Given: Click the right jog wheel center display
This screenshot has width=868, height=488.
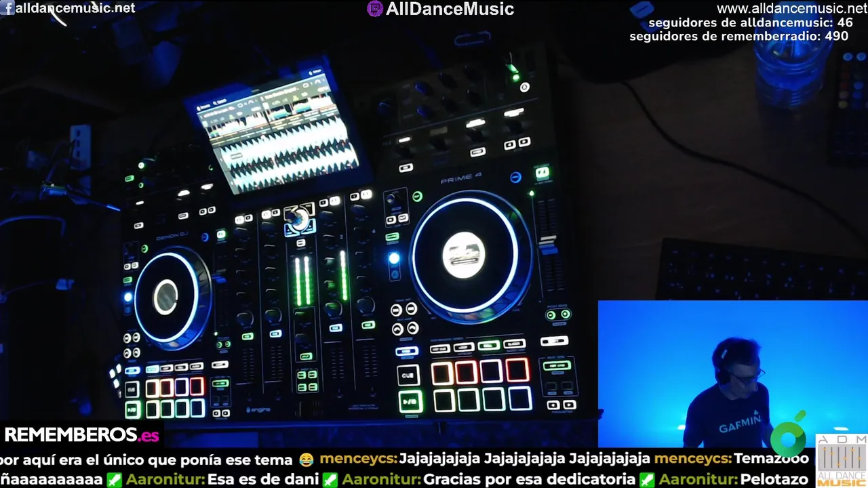Looking at the screenshot, I should [464, 256].
